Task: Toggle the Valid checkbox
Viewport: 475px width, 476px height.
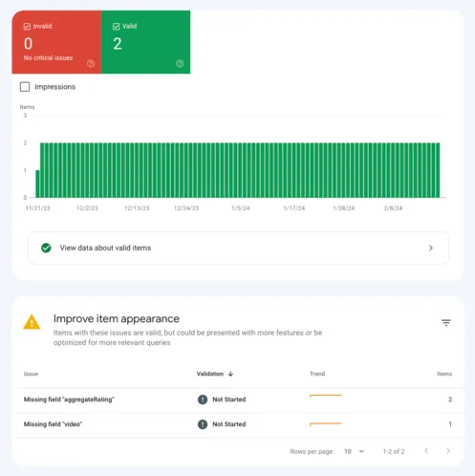Action: 117,27
